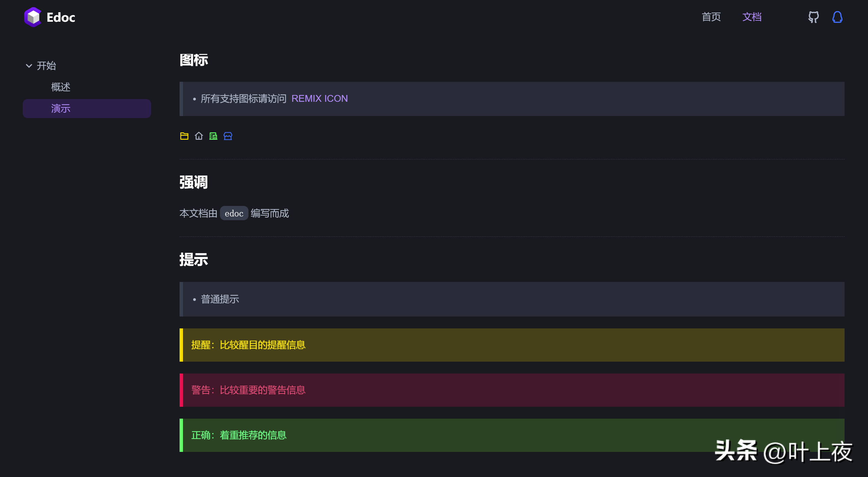Click the 强调 section heading

click(x=193, y=182)
